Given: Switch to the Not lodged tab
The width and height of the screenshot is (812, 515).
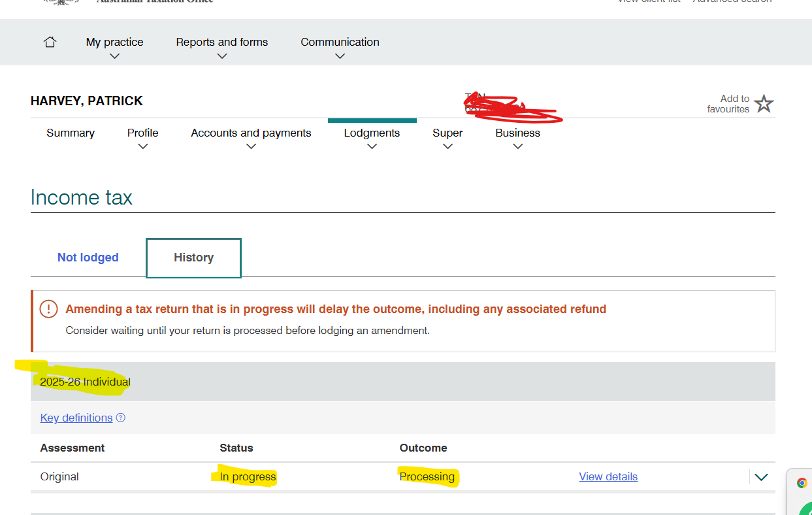Looking at the screenshot, I should point(88,257).
